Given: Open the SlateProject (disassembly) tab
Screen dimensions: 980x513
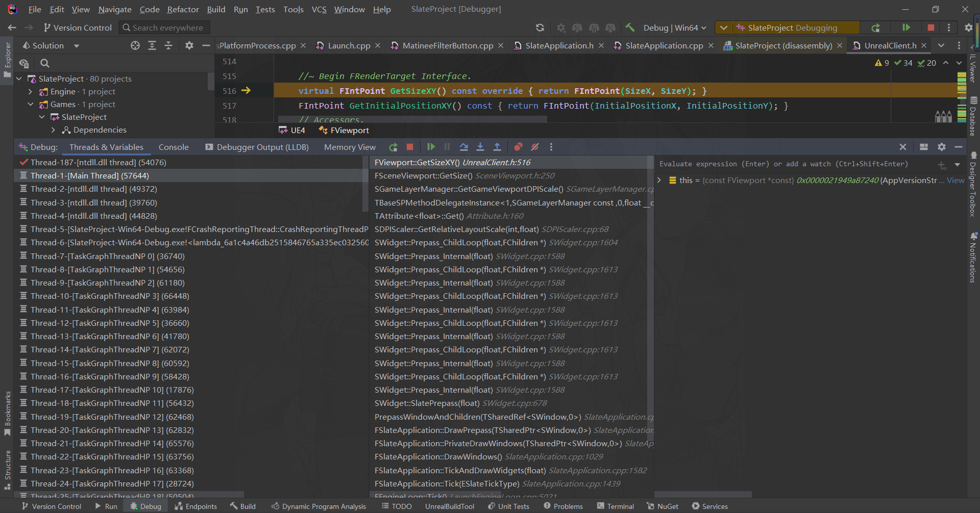Looking at the screenshot, I should click(x=783, y=45).
